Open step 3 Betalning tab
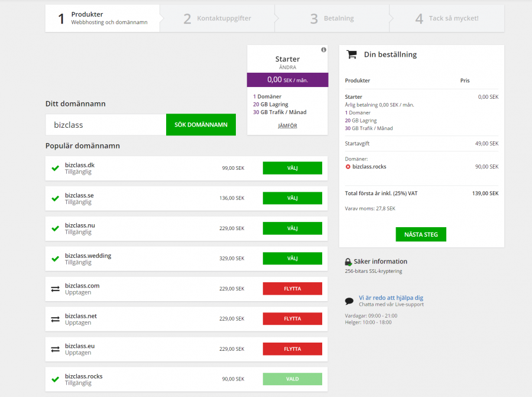The width and height of the screenshot is (532, 397). [332, 18]
